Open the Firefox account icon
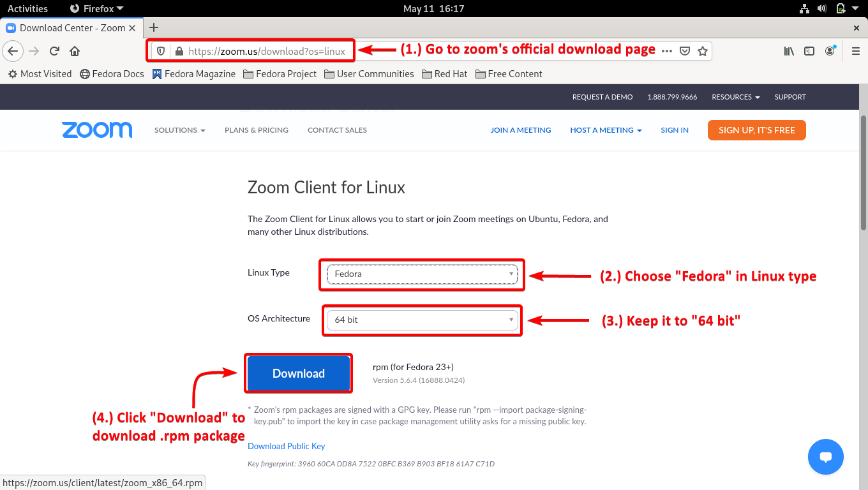Image resolution: width=868 pixels, height=490 pixels. pos(830,50)
